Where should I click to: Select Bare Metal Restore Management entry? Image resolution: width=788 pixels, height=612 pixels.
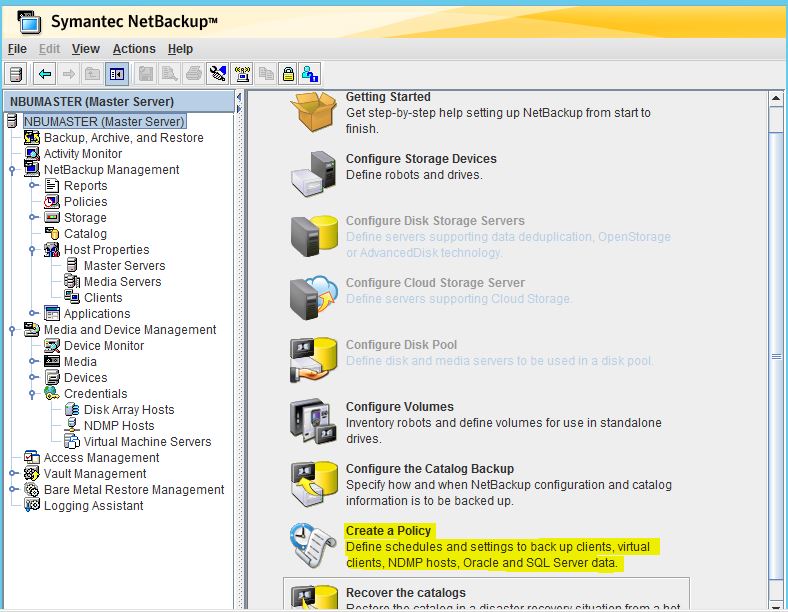pos(134,489)
